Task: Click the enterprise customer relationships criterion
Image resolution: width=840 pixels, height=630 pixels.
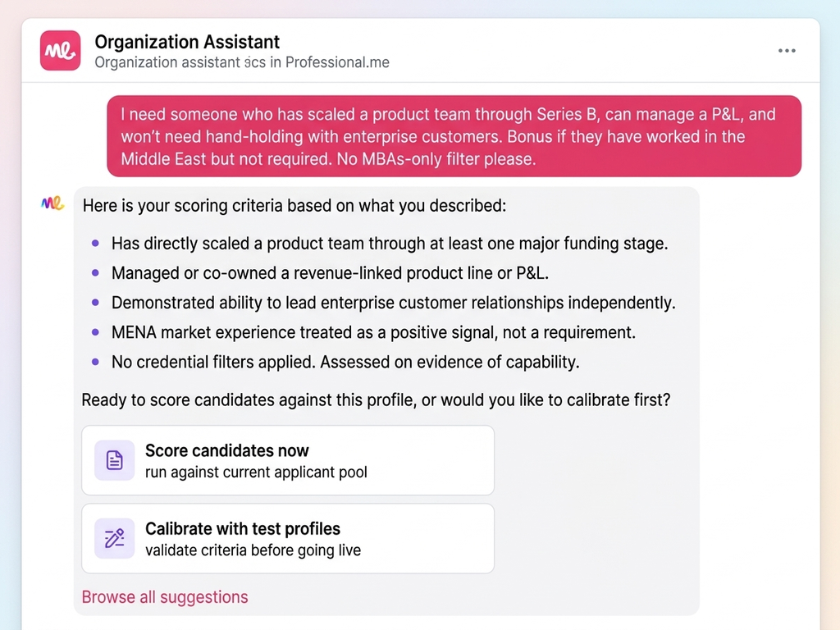Action: [393, 303]
